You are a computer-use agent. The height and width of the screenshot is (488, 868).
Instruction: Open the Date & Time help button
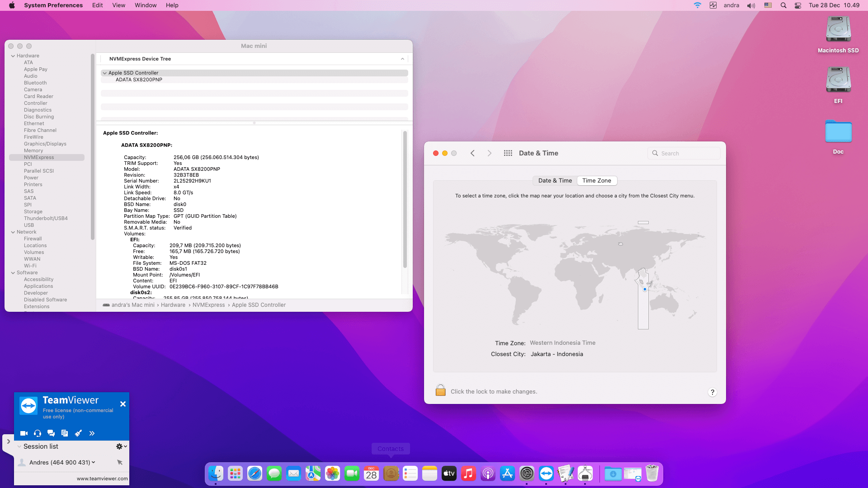pyautogui.click(x=712, y=392)
